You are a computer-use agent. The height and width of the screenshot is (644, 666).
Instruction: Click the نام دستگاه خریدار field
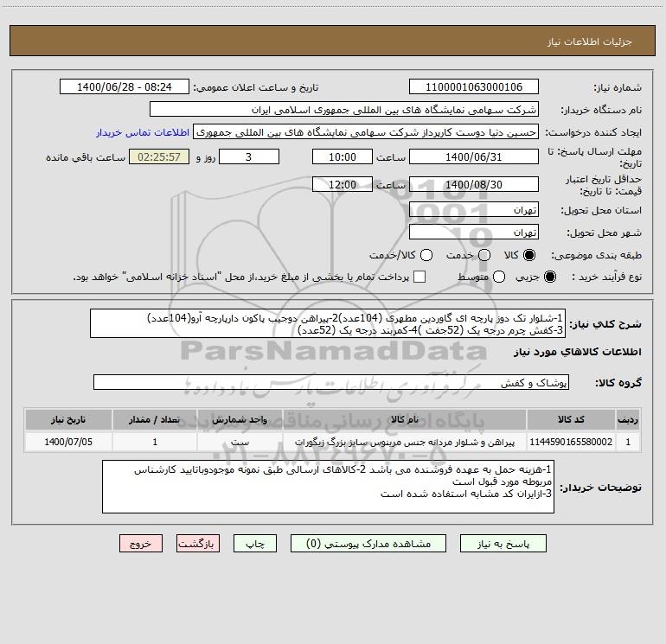(x=344, y=110)
